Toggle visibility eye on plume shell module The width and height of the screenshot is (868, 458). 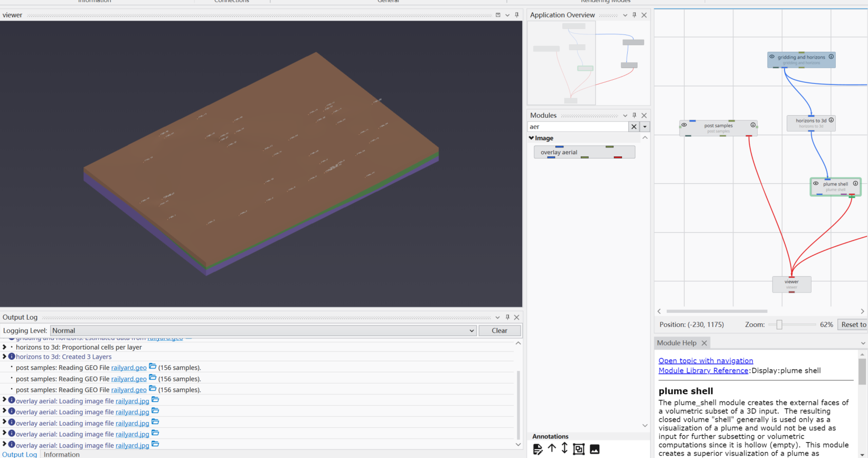(816, 184)
